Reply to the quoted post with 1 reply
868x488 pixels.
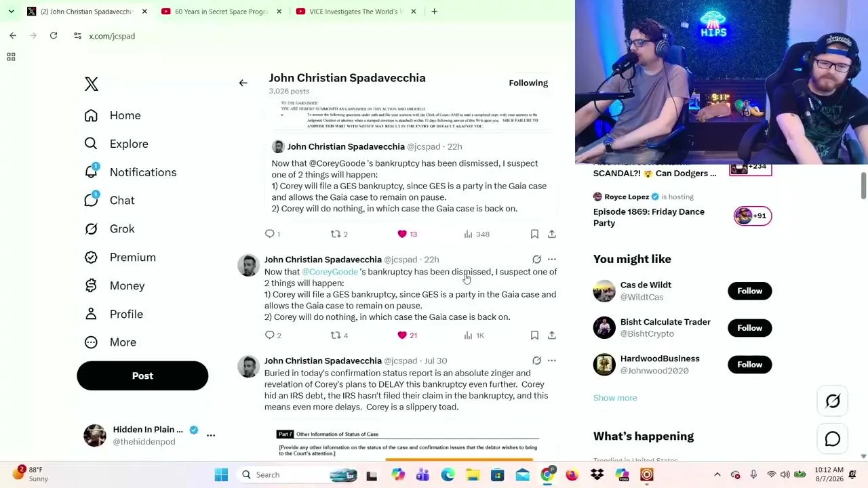click(x=272, y=234)
